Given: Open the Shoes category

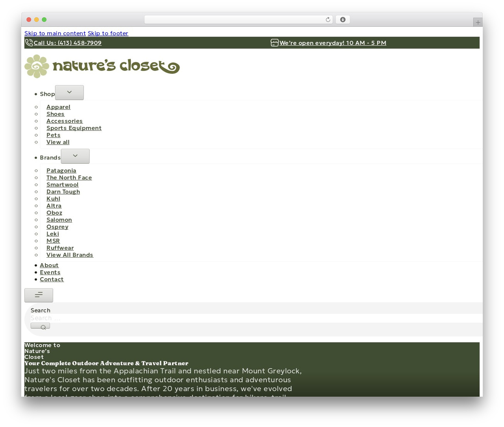Looking at the screenshot, I should (x=55, y=114).
